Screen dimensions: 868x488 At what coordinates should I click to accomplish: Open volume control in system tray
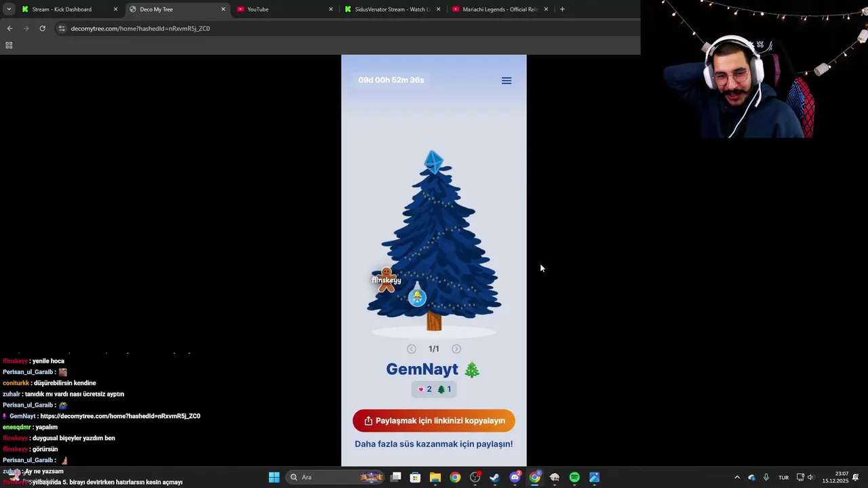click(810, 477)
